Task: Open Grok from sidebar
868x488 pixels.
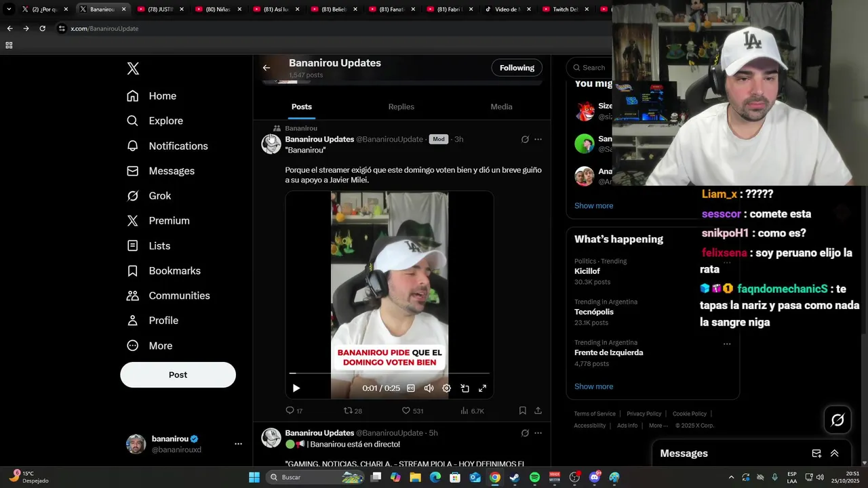Action: point(149,196)
